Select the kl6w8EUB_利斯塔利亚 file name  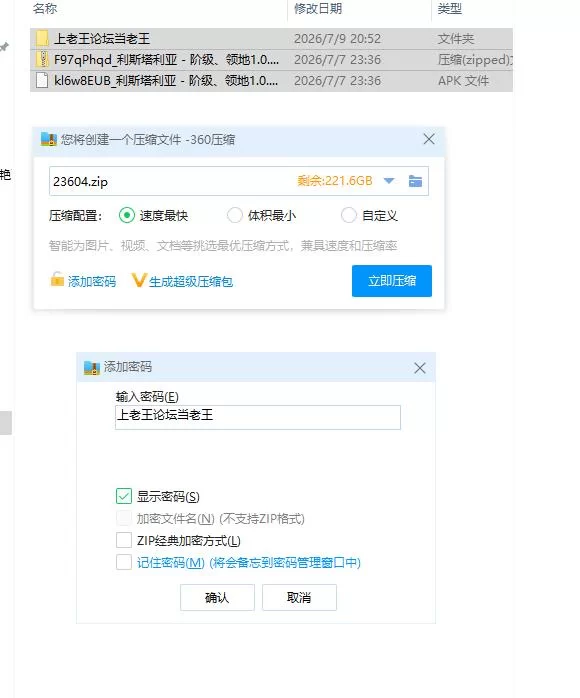(166, 81)
